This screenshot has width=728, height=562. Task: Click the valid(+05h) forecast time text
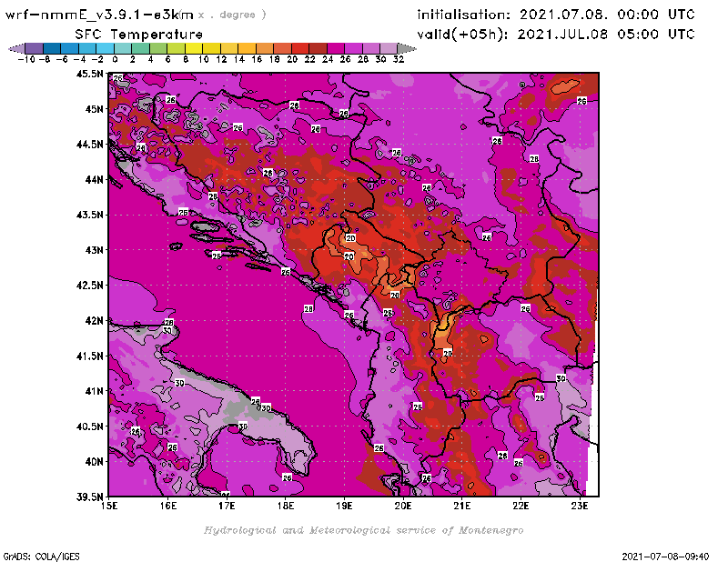click(x=555, y=35)
